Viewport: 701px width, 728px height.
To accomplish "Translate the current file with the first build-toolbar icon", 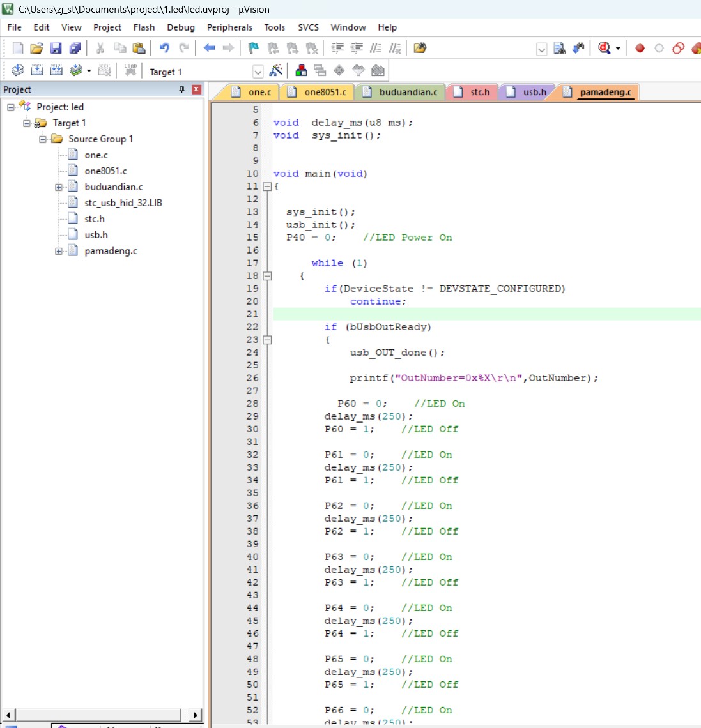I will (x=18, y=71).
